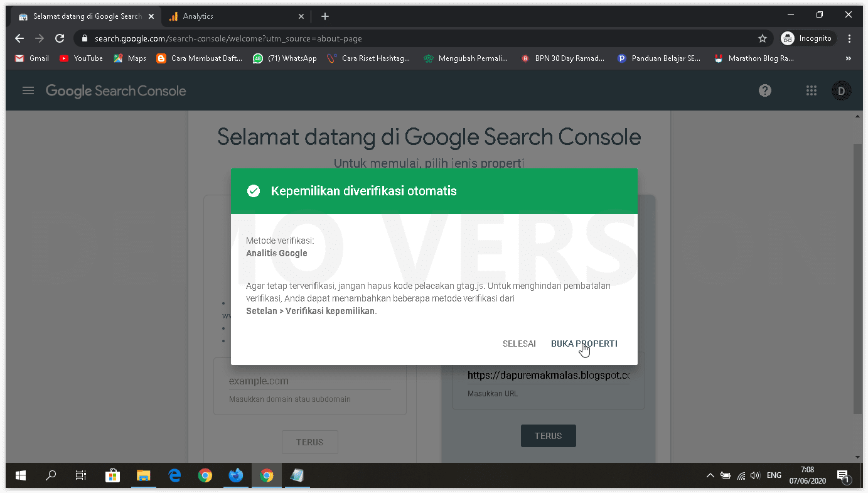Open Task View on the taskbar
This screenshot has height=493, width=868.
[81, 475]
